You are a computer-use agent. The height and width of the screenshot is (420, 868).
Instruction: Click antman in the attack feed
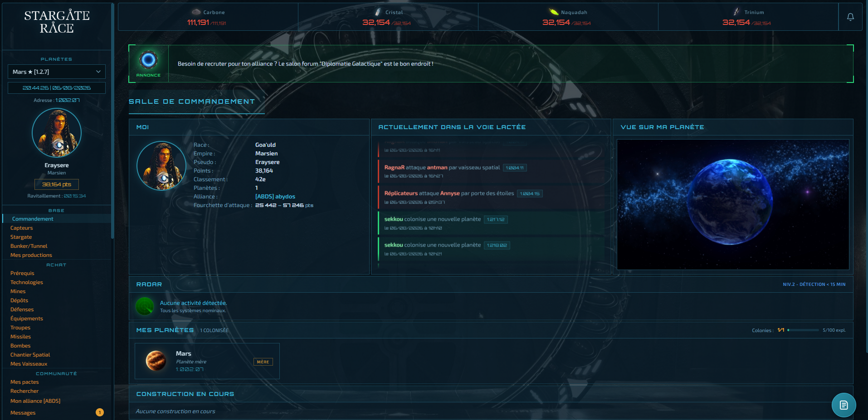[437, 168]
